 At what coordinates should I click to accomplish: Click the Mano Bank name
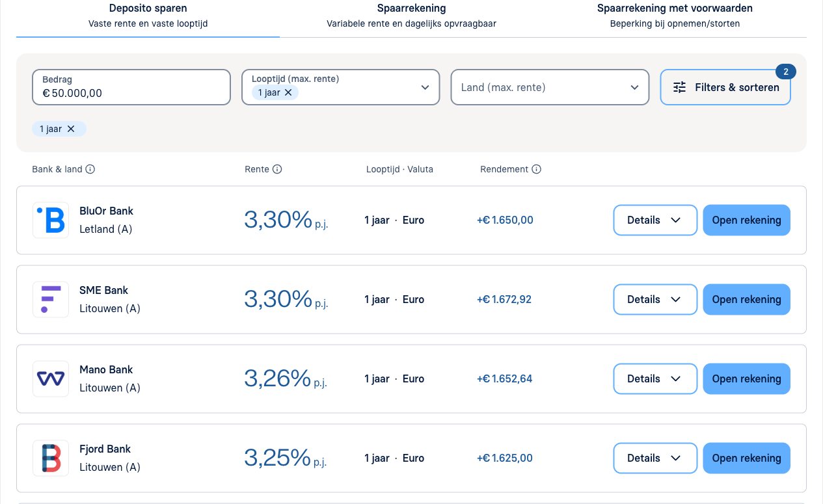coord(106,369)
